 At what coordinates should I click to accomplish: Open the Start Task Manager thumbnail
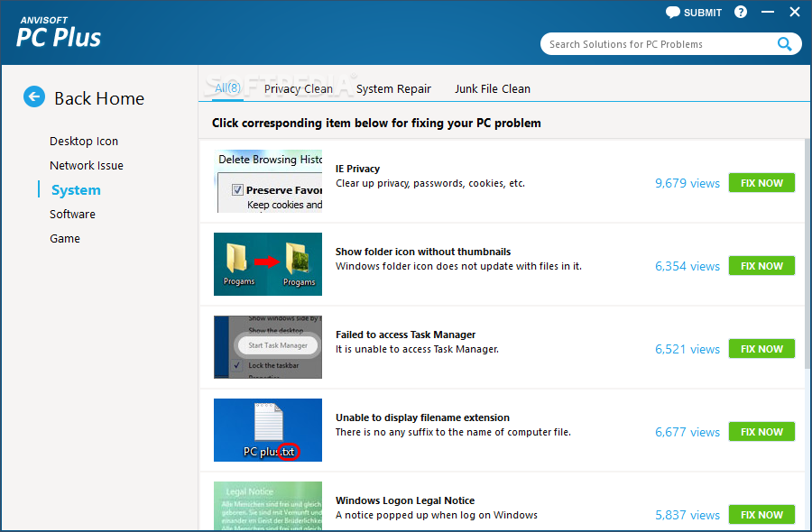pyautogui.click(x=268, y=347)
